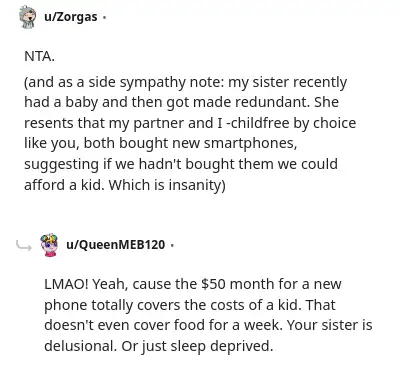Viewport: 400px width, 381px height.
Task: Click the reply thread arrow icon
Action: 24,246
